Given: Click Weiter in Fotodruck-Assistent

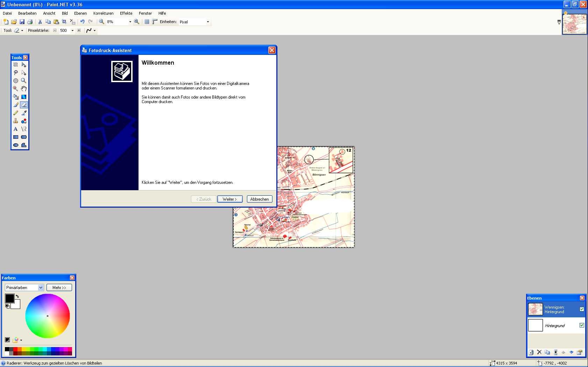Looking at the screenshot, I should (x=230, y=199).
